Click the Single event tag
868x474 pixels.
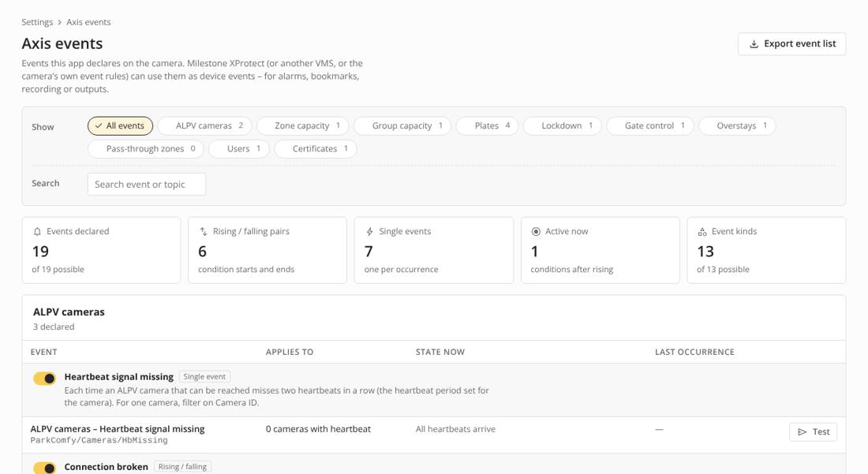pos(204,377)
